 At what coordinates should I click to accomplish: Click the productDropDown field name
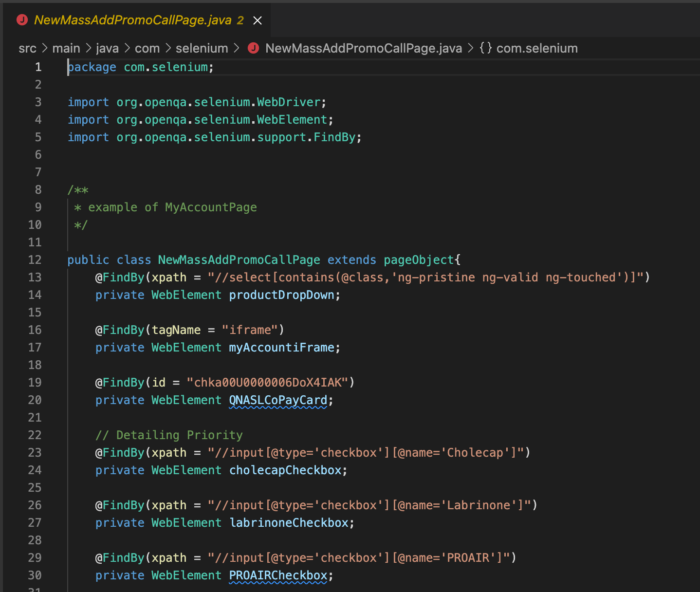[x=282, y=295]
